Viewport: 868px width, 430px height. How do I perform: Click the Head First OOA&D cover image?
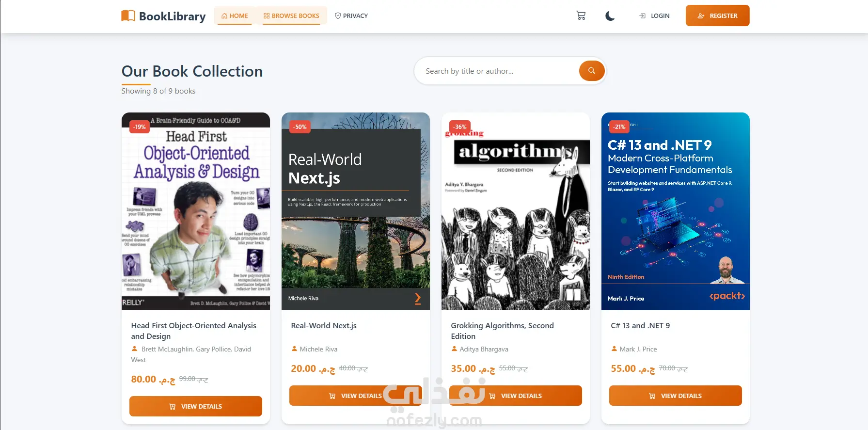point(196,211)
